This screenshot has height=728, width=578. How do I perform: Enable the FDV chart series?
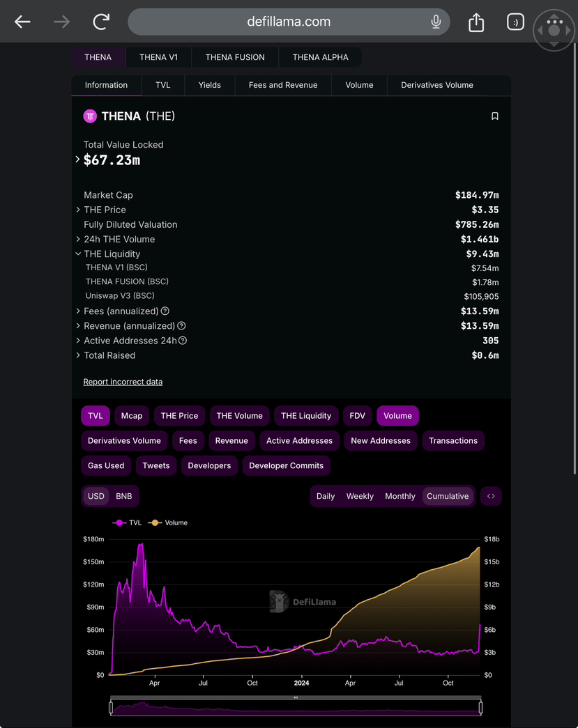click(357, 416)
